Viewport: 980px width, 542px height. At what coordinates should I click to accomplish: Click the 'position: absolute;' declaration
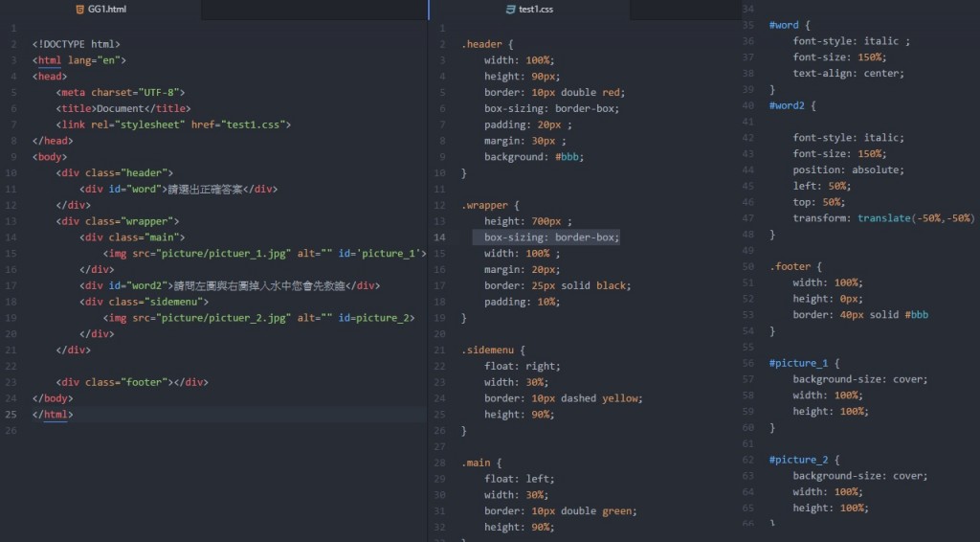tap(848, 170)
